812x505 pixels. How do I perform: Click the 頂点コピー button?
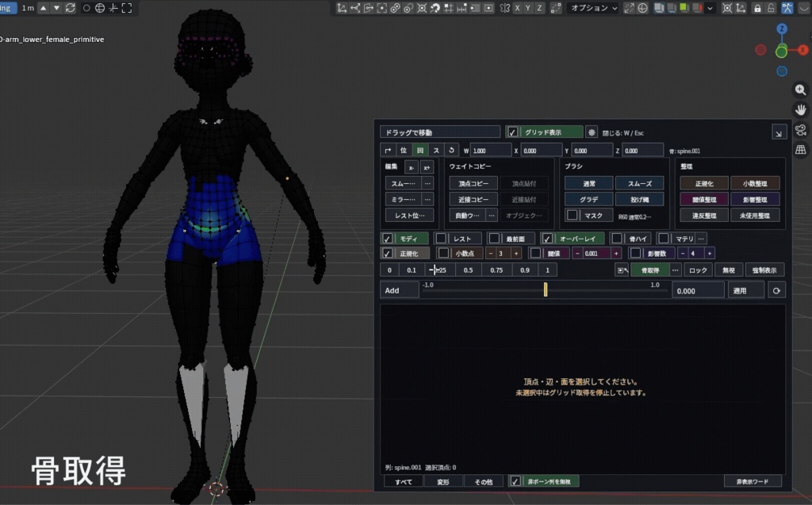point(473,183)
